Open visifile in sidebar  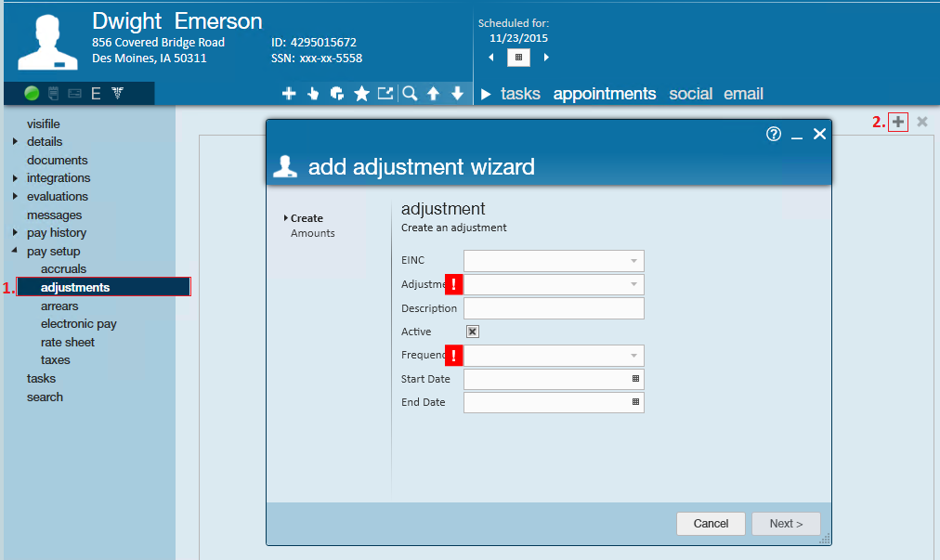pos(43,124)
